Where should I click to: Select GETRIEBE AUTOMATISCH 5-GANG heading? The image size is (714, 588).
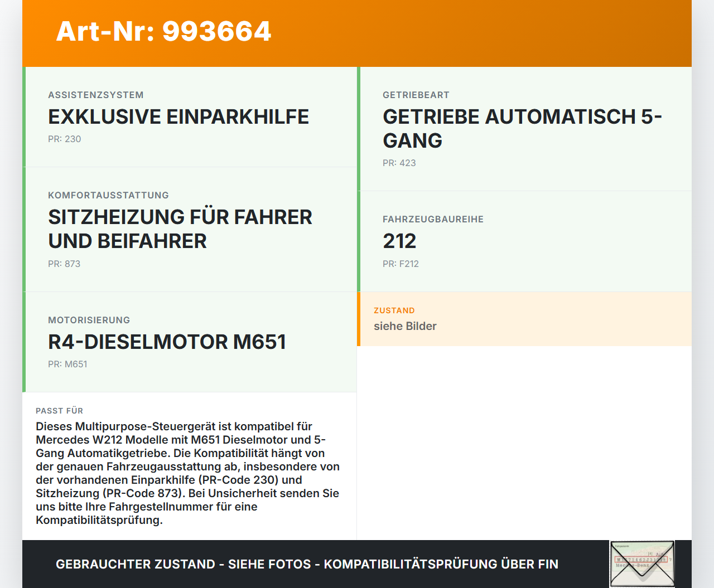pos(522,128)
